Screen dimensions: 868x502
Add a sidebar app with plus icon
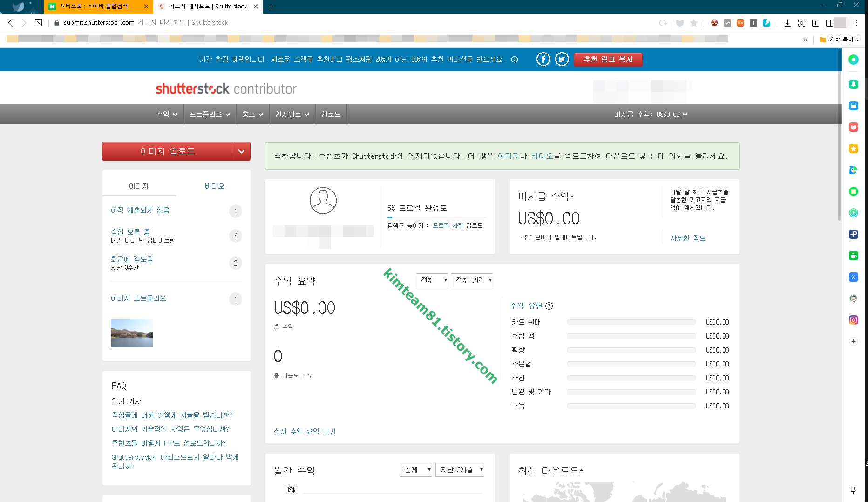point(854,341)
